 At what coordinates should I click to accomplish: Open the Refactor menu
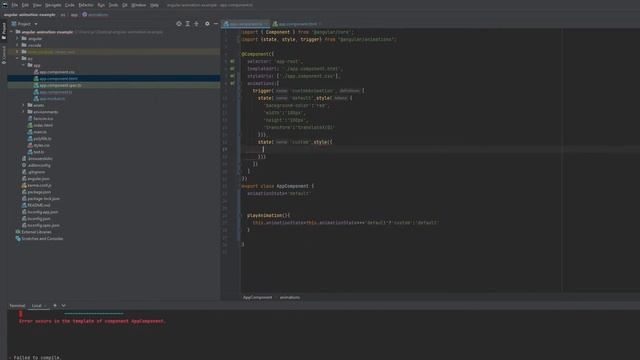(x=86, y=5)
